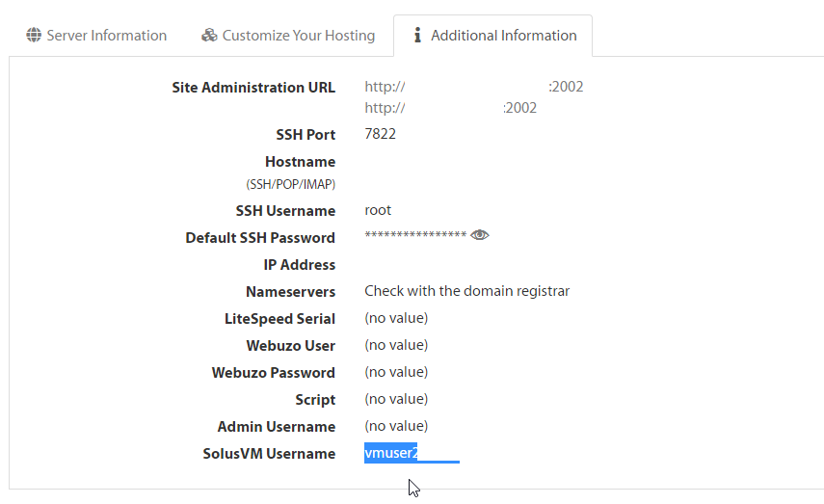Click the Webuzo User label
This screenshot has height=504, width=824.
(x=291, y=346)
